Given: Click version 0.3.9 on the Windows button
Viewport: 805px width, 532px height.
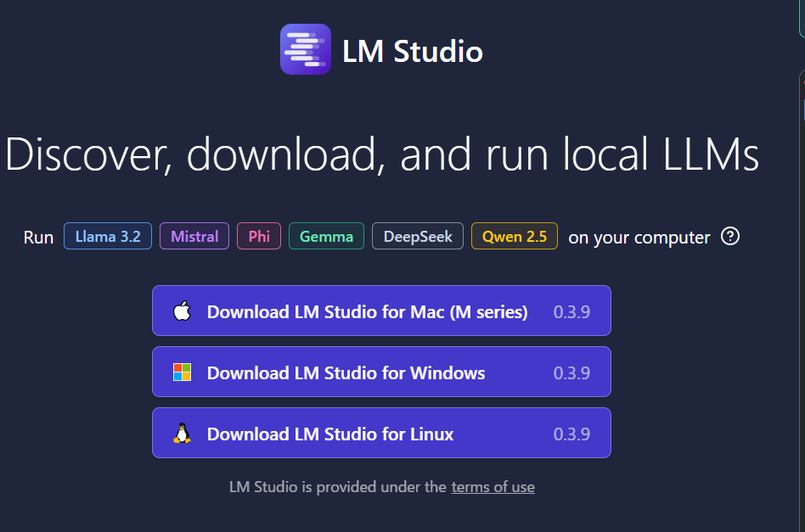Looking at the screenshot, I should pyautogui.click(x=571, y=373).
